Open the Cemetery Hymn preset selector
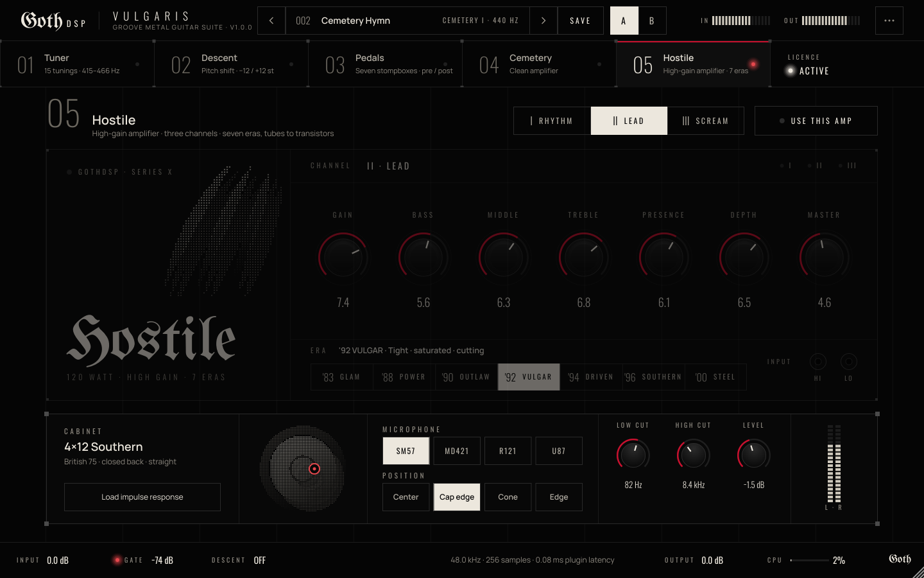The image size is (924, 578). click(407, 21)
